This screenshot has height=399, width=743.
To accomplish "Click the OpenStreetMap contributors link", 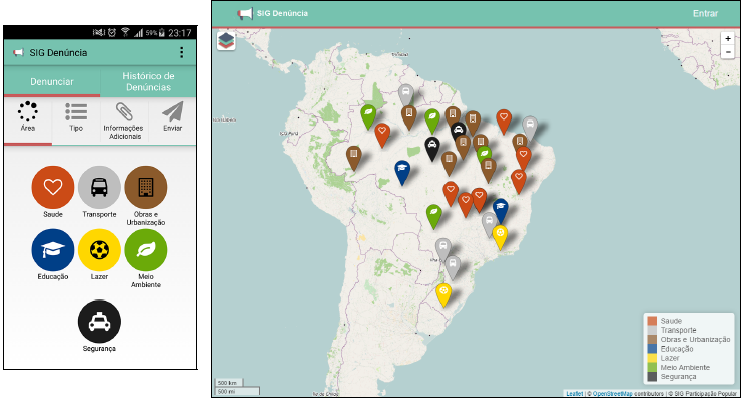I will coord(612,394).
